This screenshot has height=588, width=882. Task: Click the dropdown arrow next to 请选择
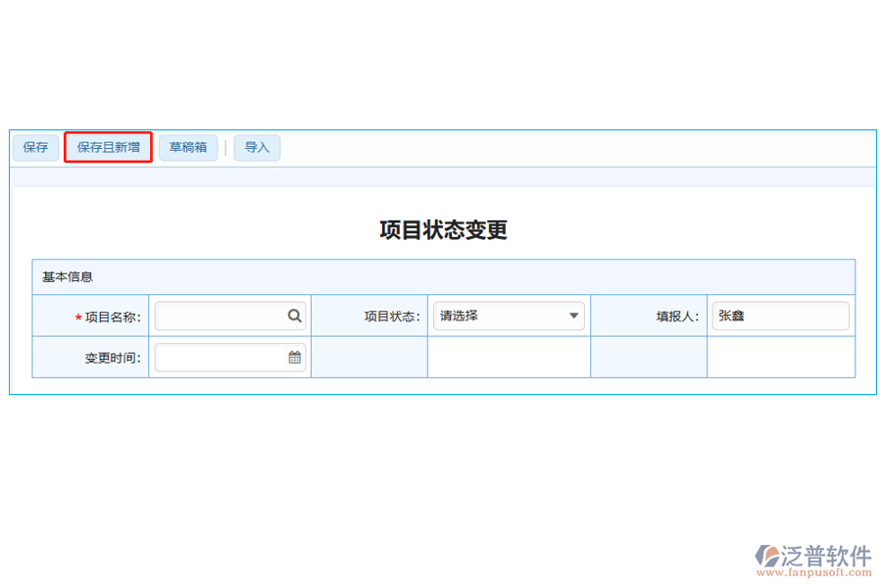point(571,316)
